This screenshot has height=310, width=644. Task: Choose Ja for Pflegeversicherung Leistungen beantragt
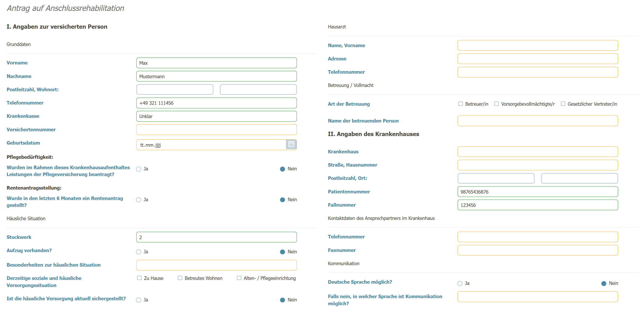coord(138,169)
